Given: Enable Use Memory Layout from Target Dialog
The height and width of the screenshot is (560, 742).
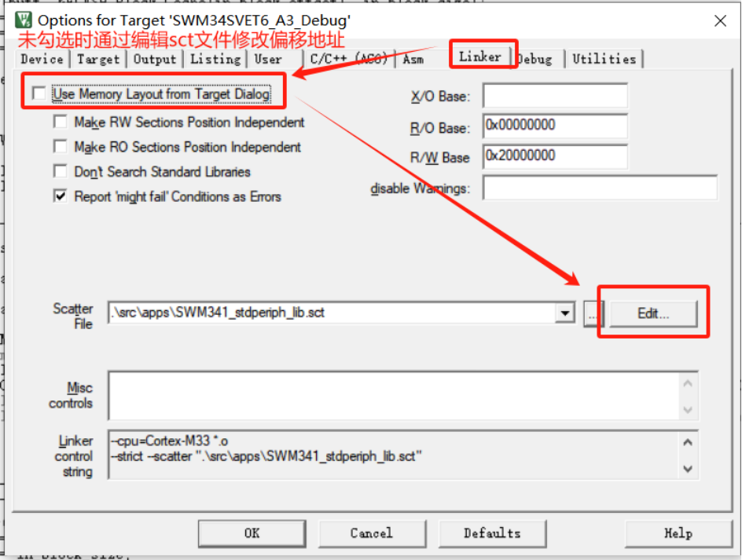Looking at the screenshot, I should [x=39, y=94].
